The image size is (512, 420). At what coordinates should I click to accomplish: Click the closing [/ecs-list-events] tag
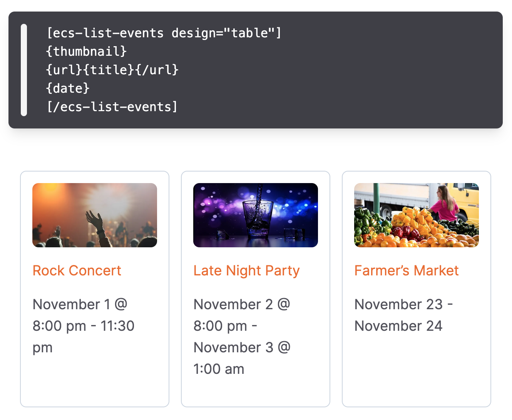coord(112,107)
